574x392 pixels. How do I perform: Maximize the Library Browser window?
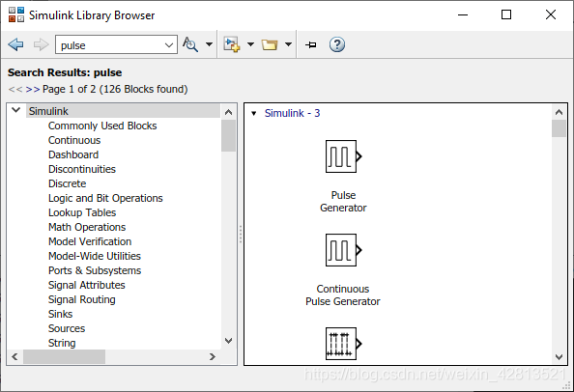tap(506, 15)
